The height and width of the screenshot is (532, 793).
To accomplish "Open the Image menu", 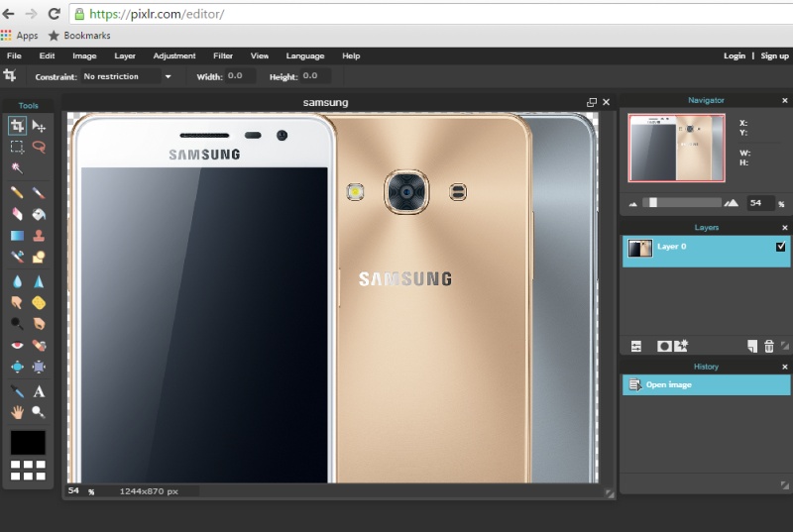I will [x=84, y=55].
